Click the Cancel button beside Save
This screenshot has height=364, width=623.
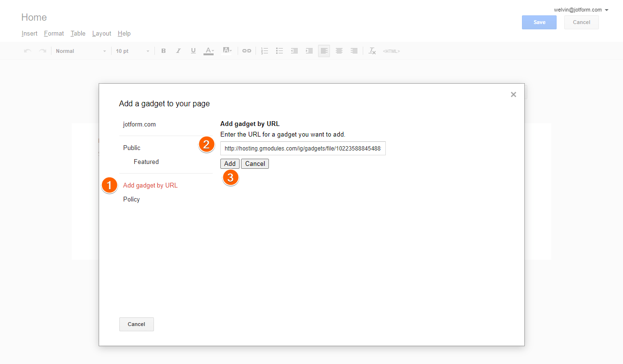tap(582, 22)
